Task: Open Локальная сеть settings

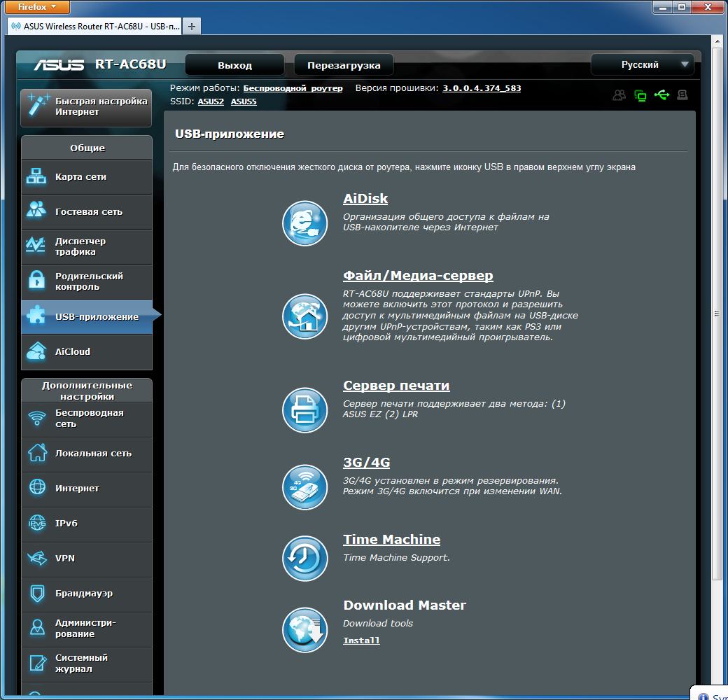Action: tap(86, 454)
